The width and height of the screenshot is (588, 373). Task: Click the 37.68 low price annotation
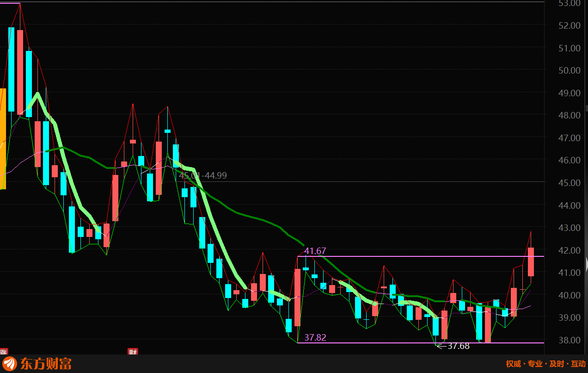pos(458,346)
